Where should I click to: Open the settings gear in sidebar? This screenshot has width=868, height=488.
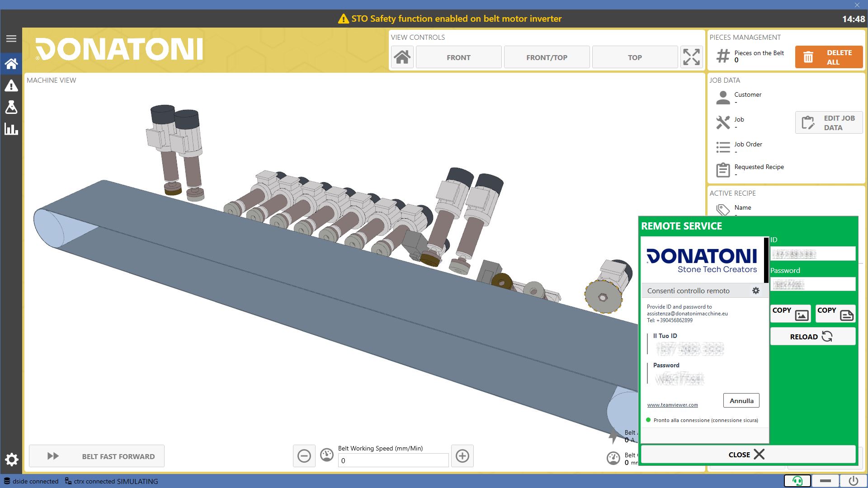[11, 460]
